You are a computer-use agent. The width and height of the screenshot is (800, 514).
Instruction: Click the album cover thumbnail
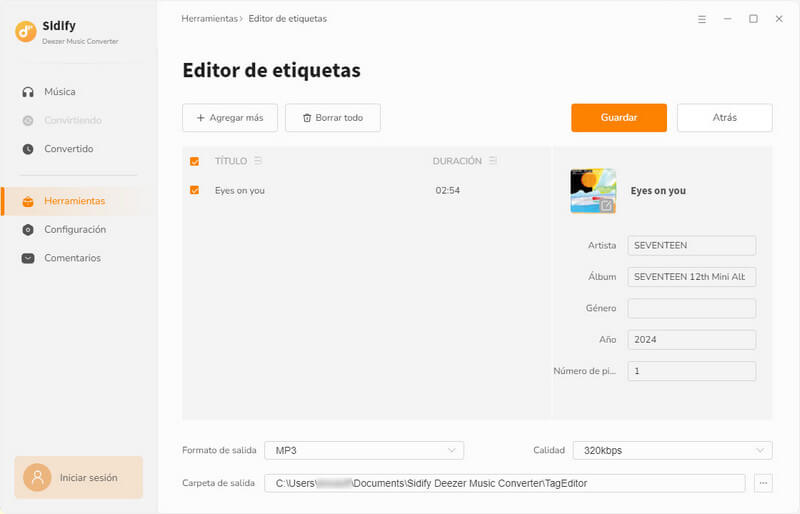pyautogui.click(x=593, y=191)
